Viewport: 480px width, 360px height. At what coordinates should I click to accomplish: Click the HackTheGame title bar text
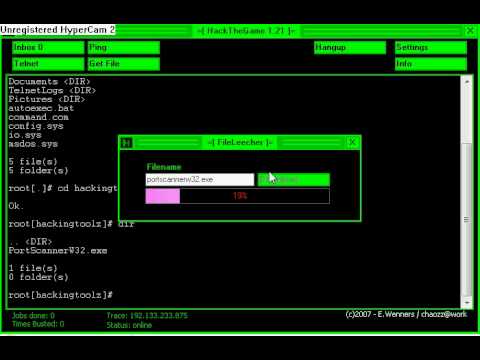[x=246, y=31]
